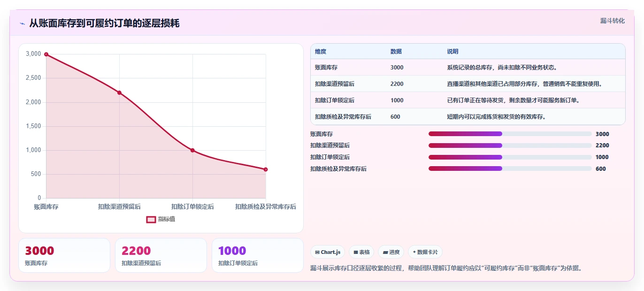Click the 扣除订单锁定后 progress bar showing 1000
The height and width of the screenshot is (291, 644).
[x=510, y=157]
